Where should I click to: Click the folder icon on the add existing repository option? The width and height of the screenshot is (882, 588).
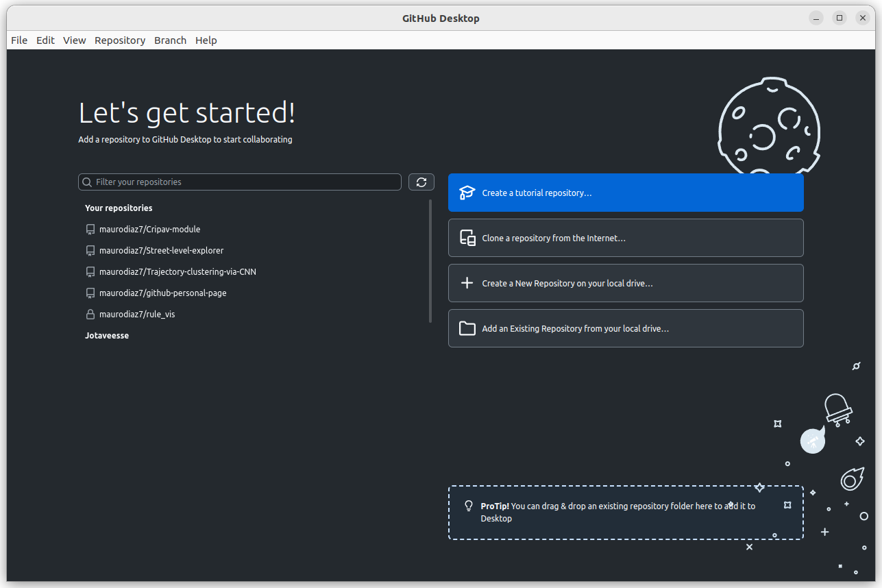coord(467,328)
